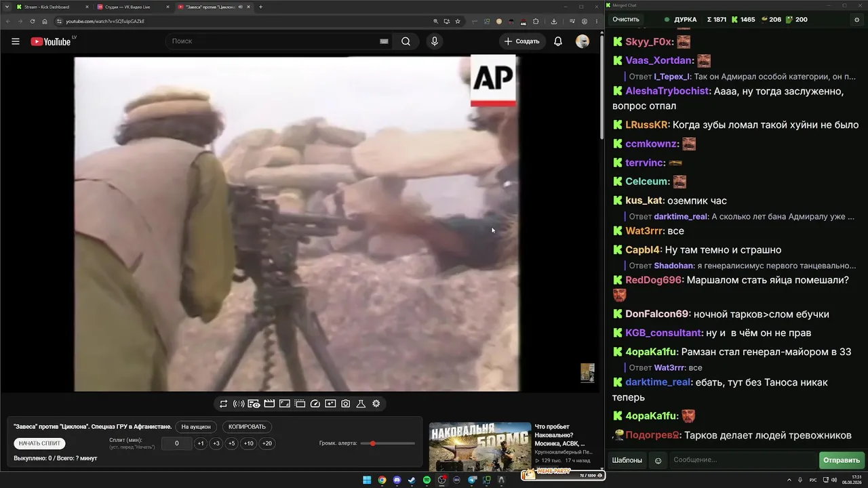Click username LRussKR in chat
Image resolution: width=868 pixels, height=488 pixels.
648,125
